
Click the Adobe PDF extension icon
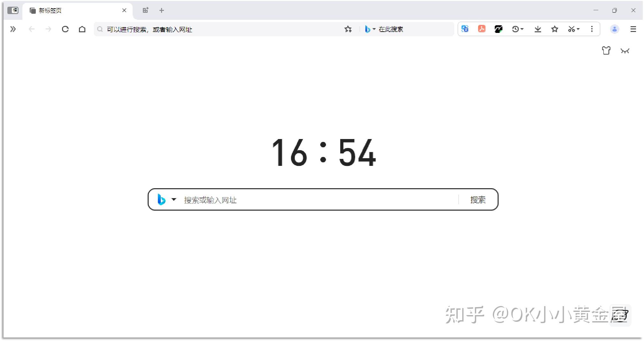[x=481, y=29]
